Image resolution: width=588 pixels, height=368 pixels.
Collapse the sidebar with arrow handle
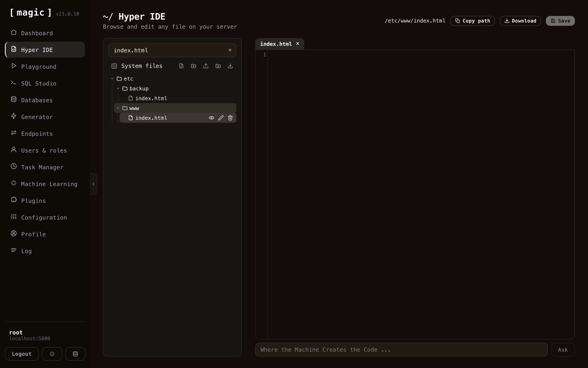[93, 184]
